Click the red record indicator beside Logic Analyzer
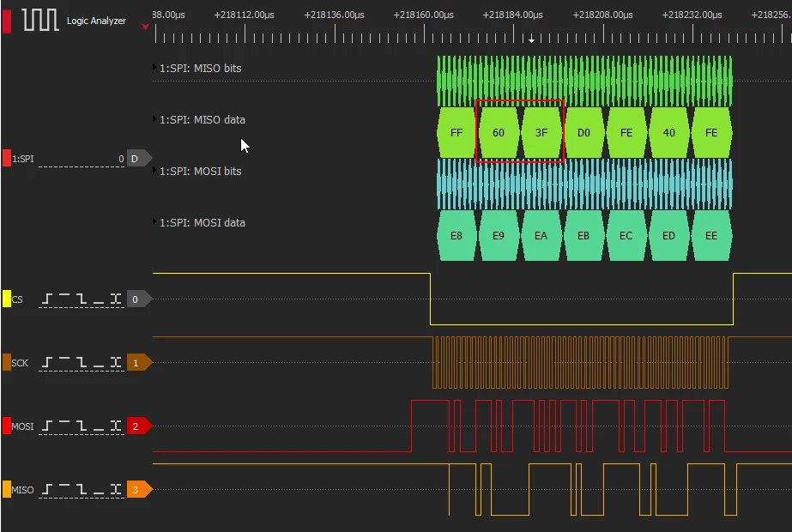Viewport: 792px width, 532px height. [7, 21]
